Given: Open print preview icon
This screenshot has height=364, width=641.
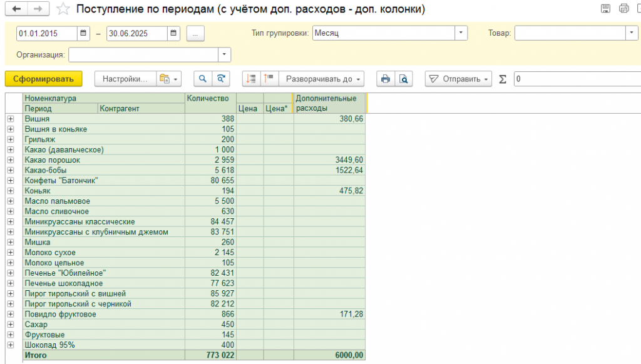Looking at the screenshot, I should (404, 79).
